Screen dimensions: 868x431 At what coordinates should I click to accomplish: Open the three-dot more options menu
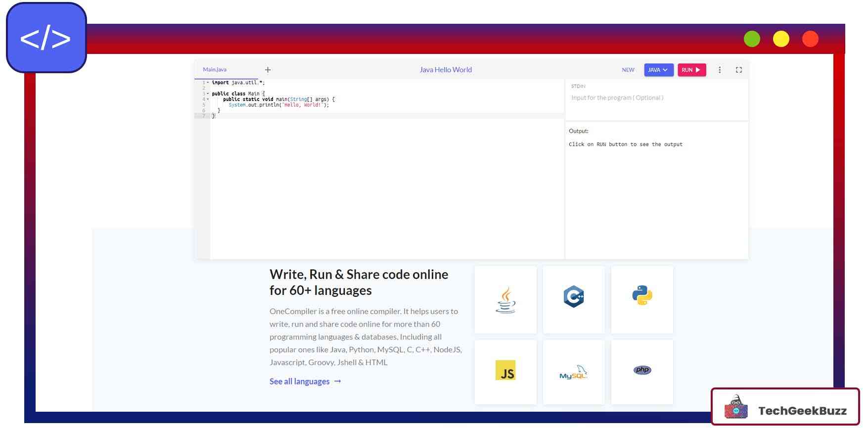(720, 70)
